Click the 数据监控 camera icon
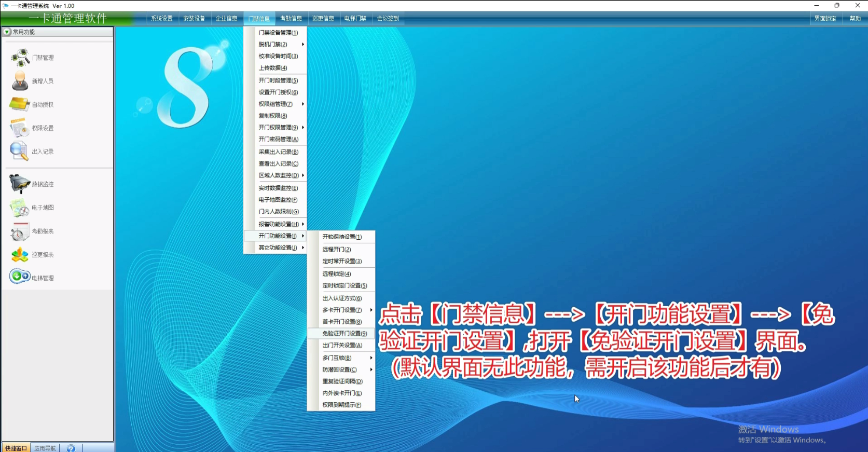Image resolution: width=868 pixels, height=452 pixels. (20, 184)
